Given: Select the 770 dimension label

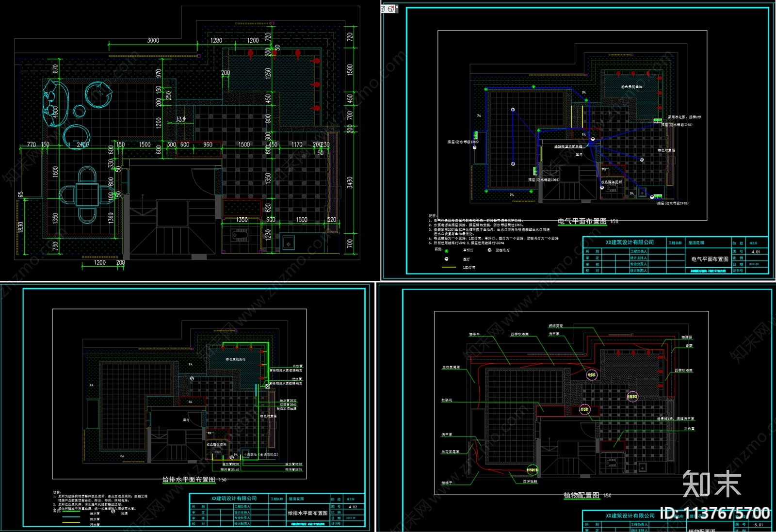Looking at the screenshot, I should (x=32, y=145).
